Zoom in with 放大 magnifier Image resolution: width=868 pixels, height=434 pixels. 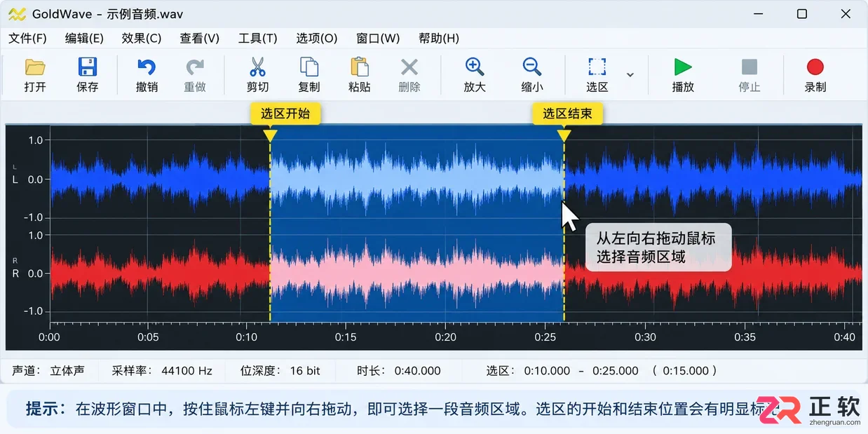(475, 67)
